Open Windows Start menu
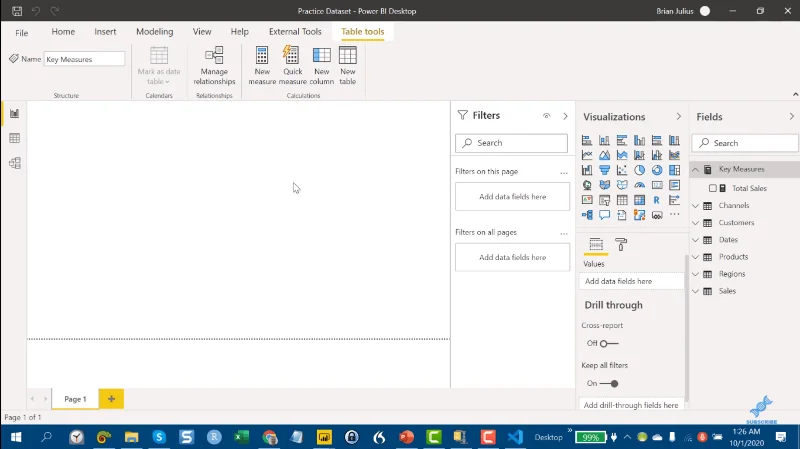The image size is (800, 449). 16,437
